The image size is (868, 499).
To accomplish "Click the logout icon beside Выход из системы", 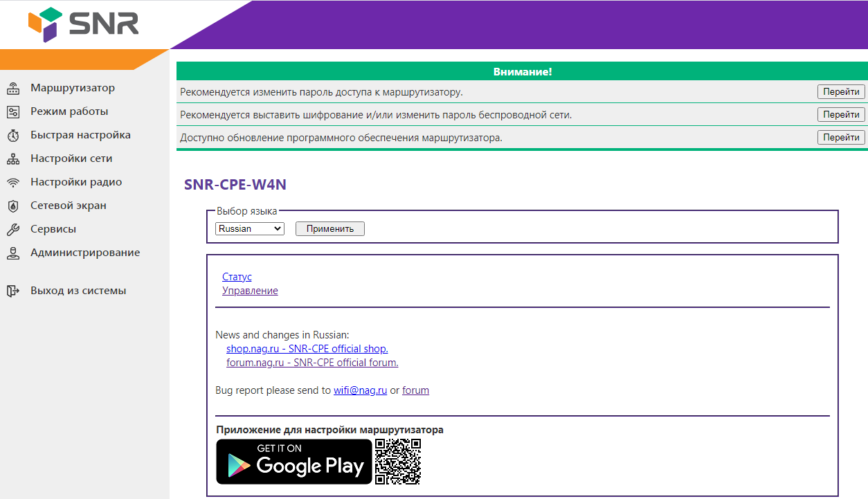I will [12, 291].
